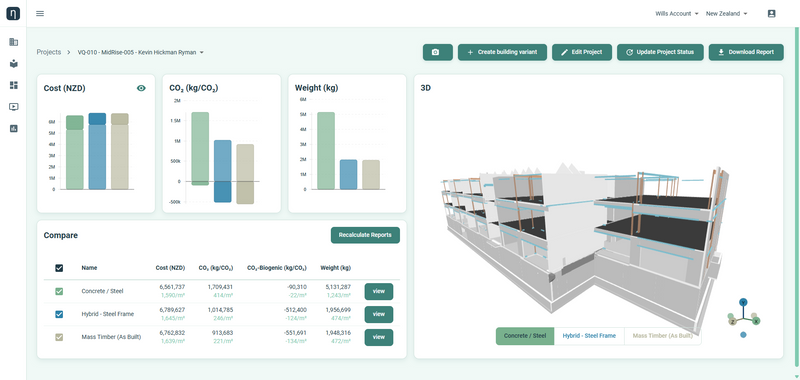Switch 3D view to Mass Timber (As Built) tab
The height and width of the screenshot is (380, 800).
pos(662,336)
